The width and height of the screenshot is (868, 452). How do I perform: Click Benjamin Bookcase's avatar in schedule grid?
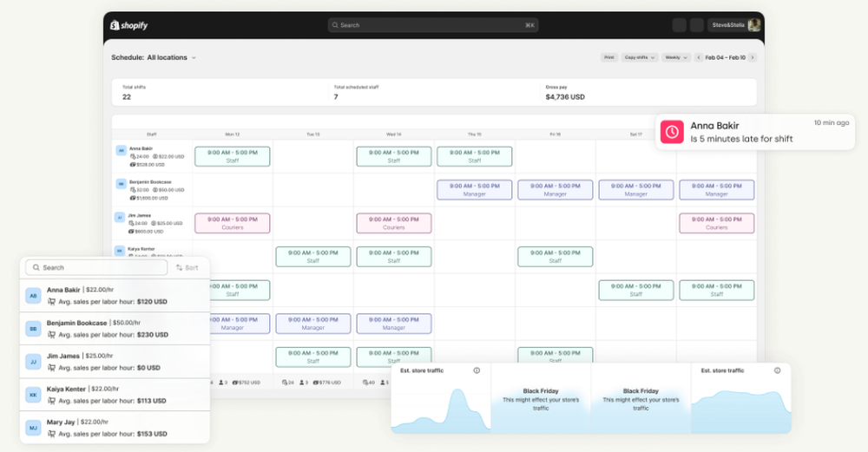click(x=122, y=184)
